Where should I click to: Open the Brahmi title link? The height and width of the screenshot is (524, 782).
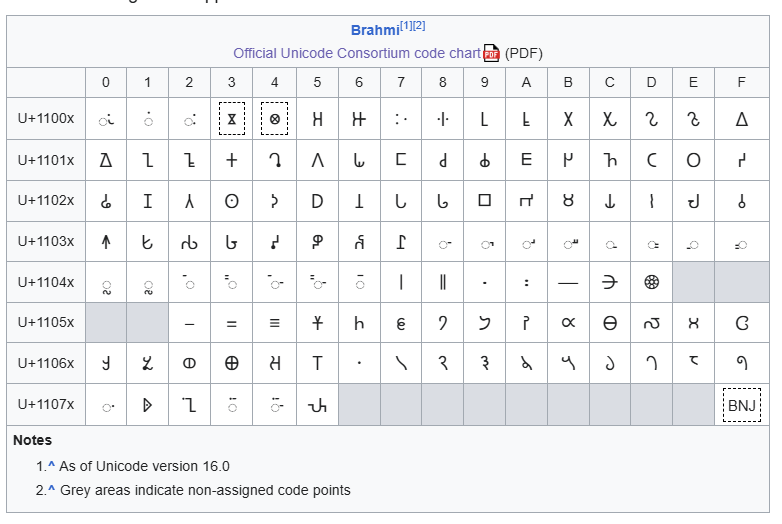pos(374,30)
